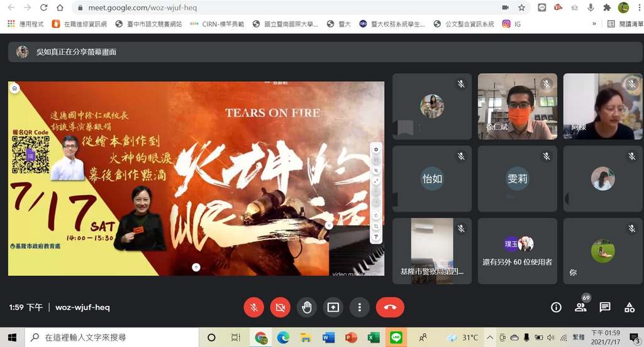Turn on the camera in Meet
This screenshot has height=347, width=644.
click(280, 307)
